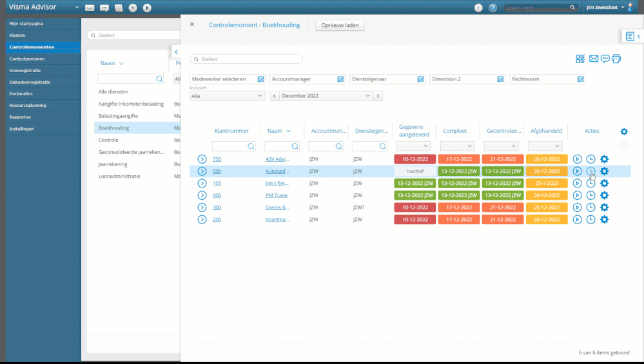This screenshot has height=364, width=644.
Task: Open Urenregistratie in the sidebar
Action: pos(25,70)
